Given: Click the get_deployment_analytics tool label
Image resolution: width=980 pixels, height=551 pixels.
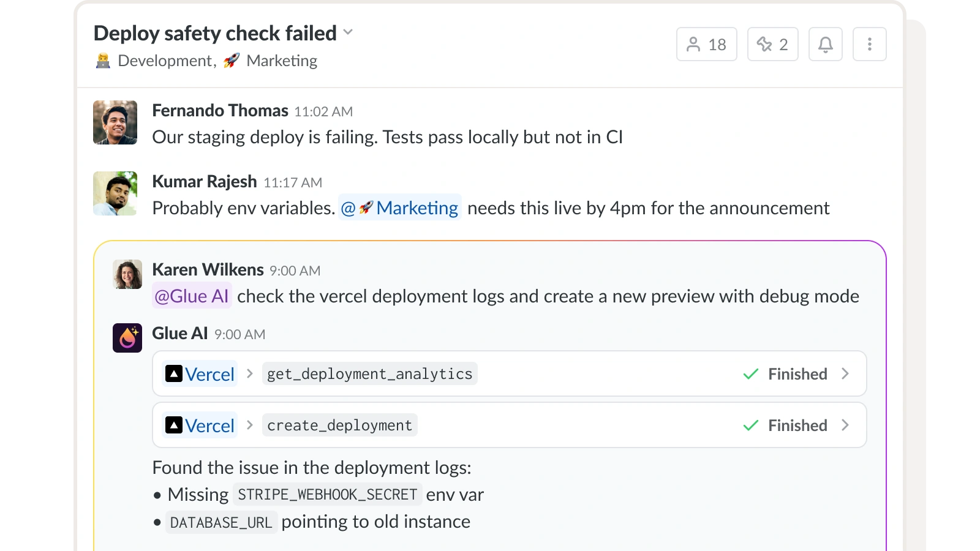Looking at the screenshot, I should click(x=370, y=373).
